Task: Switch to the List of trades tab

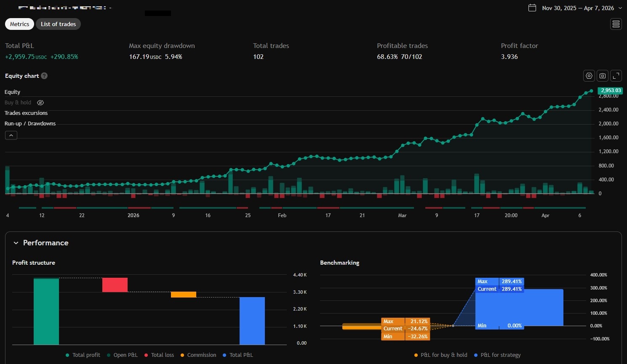Action: [58, 24]
